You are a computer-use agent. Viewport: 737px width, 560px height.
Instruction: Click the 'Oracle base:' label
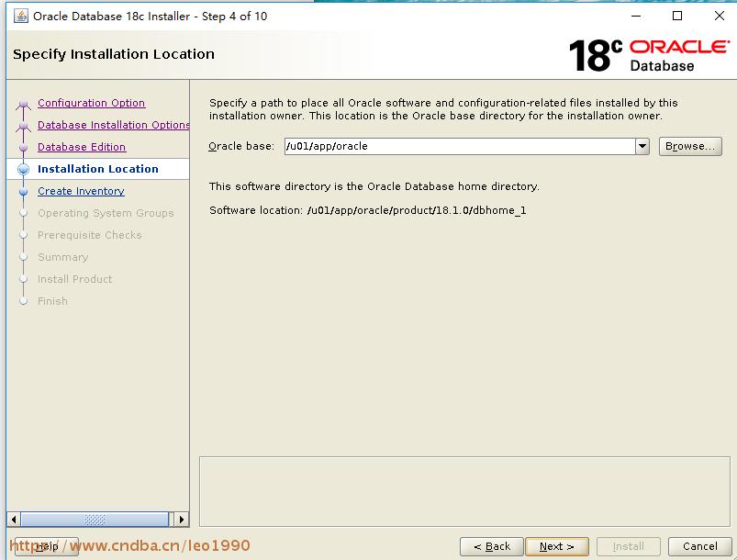point(241,146)
